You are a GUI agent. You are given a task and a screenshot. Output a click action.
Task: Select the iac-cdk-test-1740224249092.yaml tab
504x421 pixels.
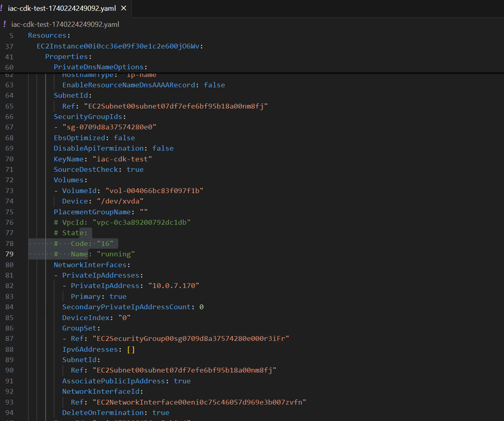click(62, 8)
